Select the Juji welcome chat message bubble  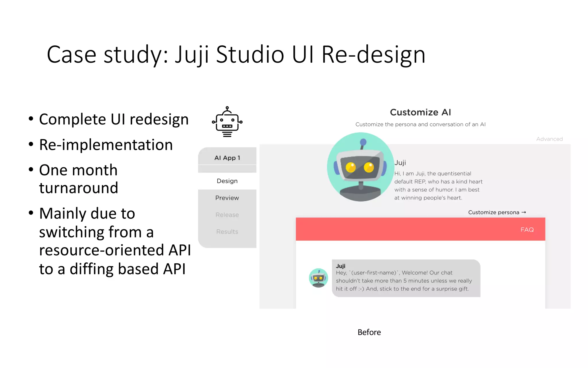pos(406,278)
